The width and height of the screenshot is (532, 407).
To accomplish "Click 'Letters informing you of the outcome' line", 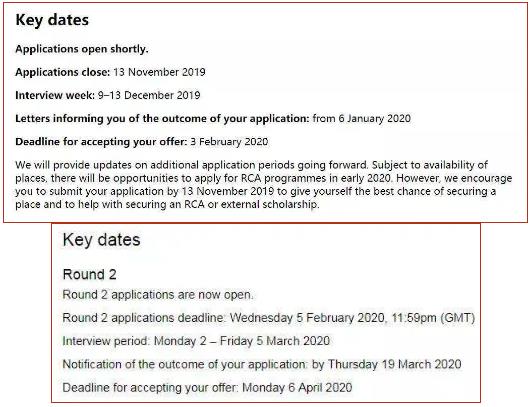I will point(213,119).
